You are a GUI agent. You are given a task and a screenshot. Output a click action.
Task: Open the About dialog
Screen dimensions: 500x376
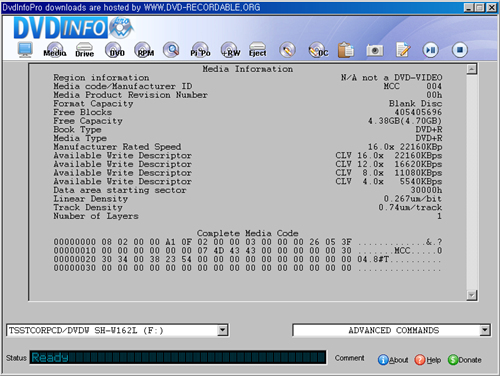coord(393,360)
